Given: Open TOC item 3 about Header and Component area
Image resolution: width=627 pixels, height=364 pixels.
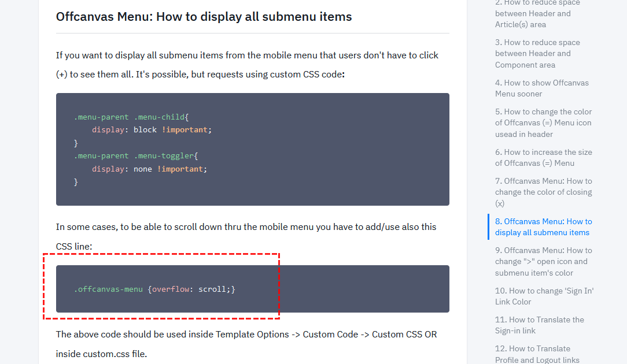Looking at the screenshot, I should 537,53.
